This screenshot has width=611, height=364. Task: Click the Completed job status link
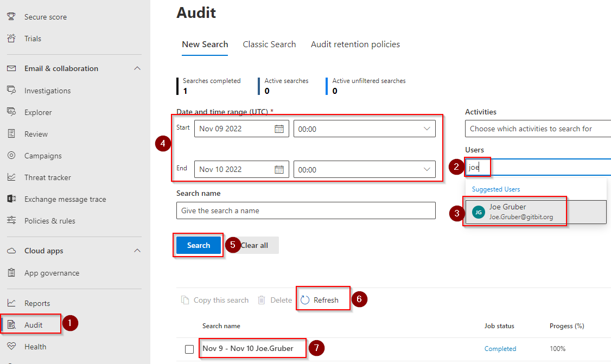(x=500, y=349)
